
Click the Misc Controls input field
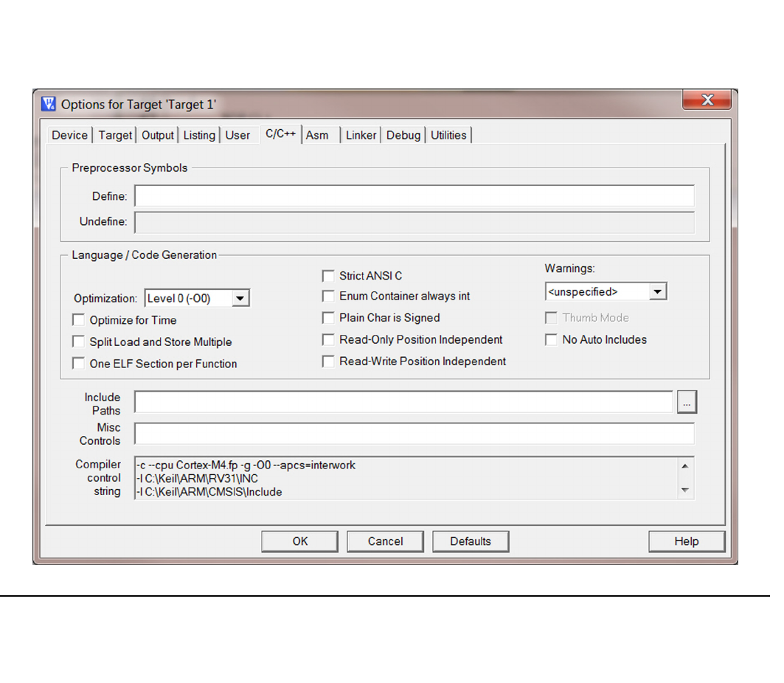(414, 434)
